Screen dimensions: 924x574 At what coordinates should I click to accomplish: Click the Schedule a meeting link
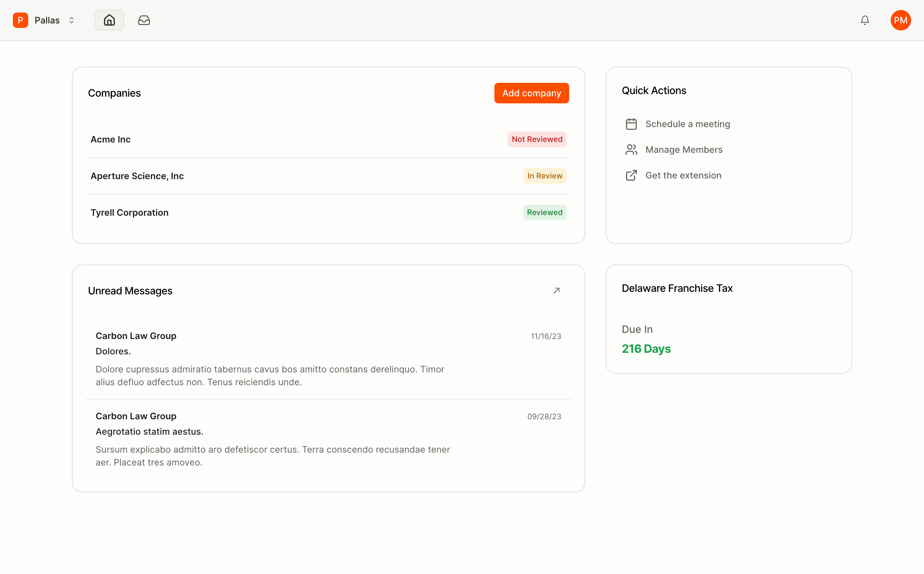[x=687, y=124]
